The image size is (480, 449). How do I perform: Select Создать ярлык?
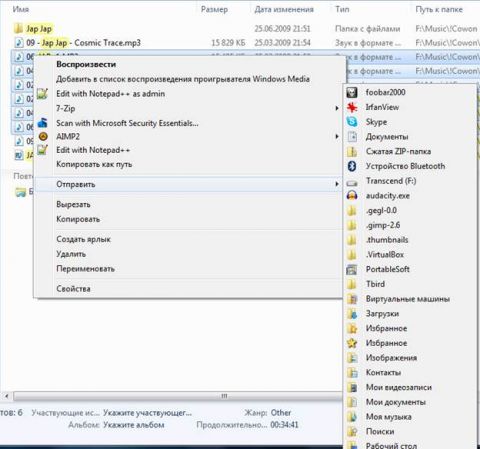(x=83, y=239)
